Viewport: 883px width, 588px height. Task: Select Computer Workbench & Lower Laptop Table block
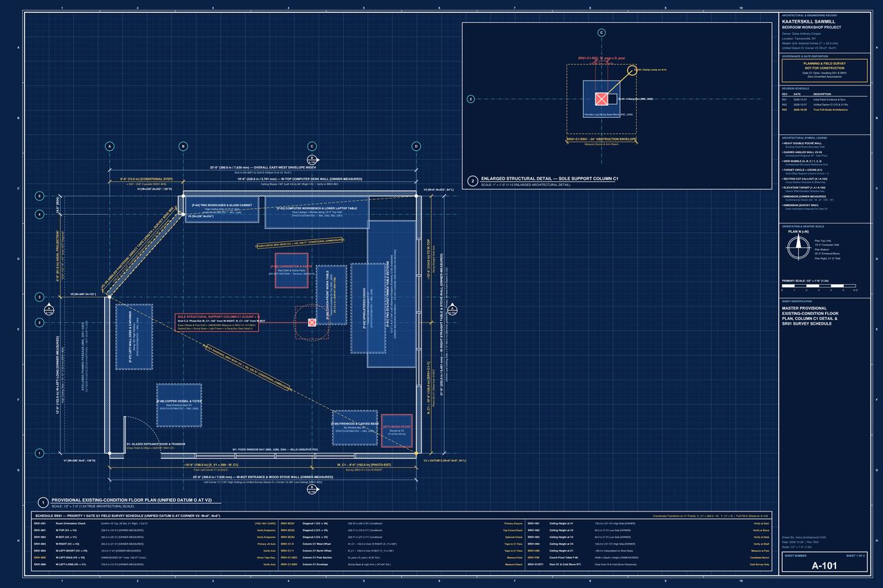pos(317,212)
